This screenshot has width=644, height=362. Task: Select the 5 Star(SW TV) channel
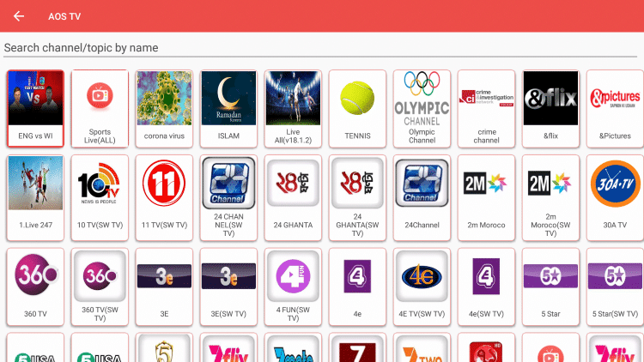(x=616, y=287)
